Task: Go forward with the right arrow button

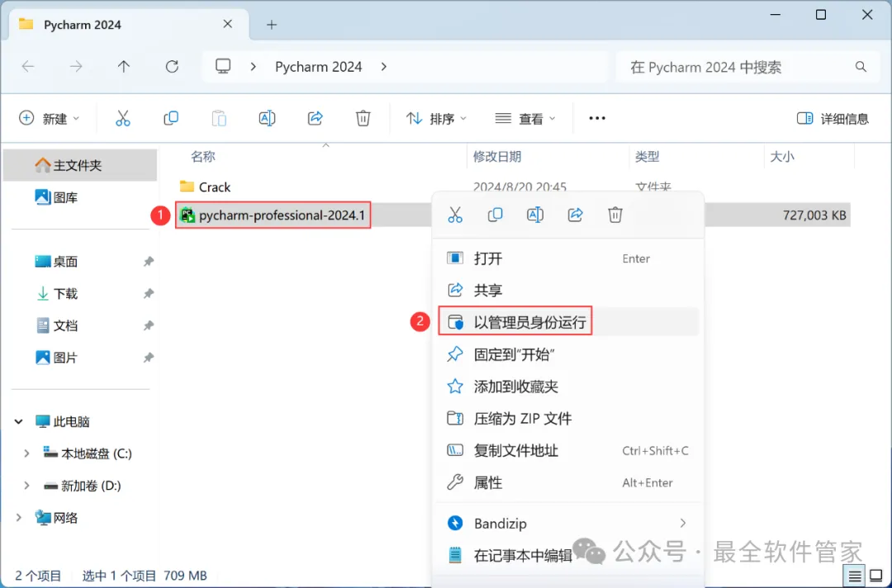Action: 76,67
